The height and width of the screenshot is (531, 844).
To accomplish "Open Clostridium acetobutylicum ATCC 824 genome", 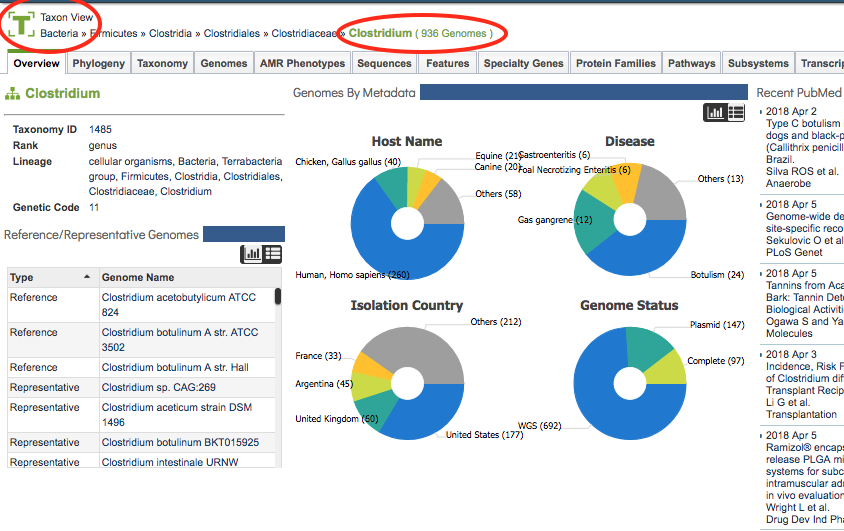I will (x=179, y=305).
